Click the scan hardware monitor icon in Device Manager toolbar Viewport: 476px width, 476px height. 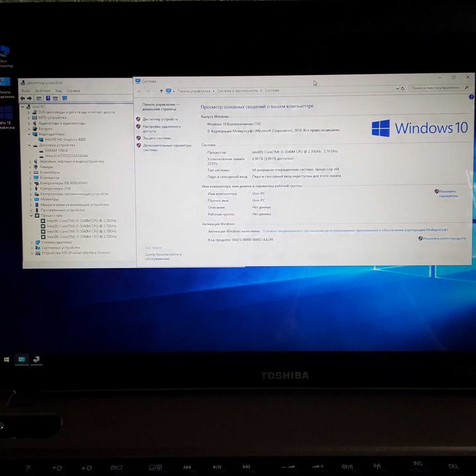point(65,98)
